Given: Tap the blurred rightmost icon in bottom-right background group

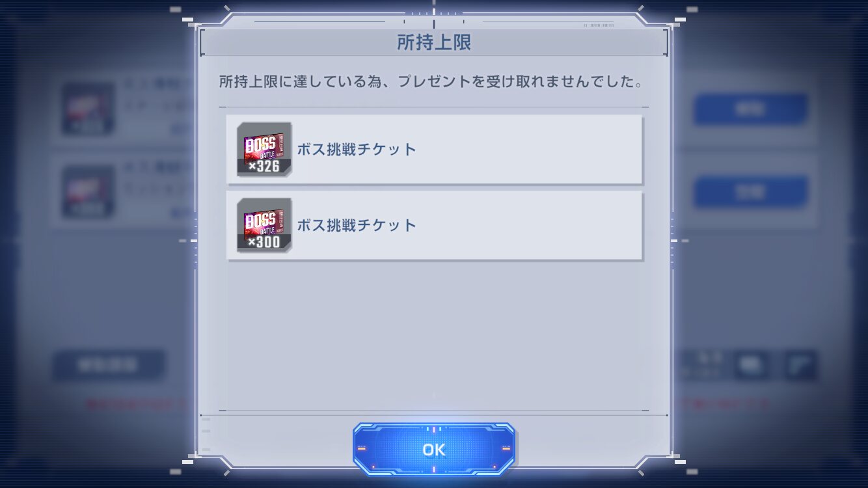Looking at the screenshot, I should 800,365.
